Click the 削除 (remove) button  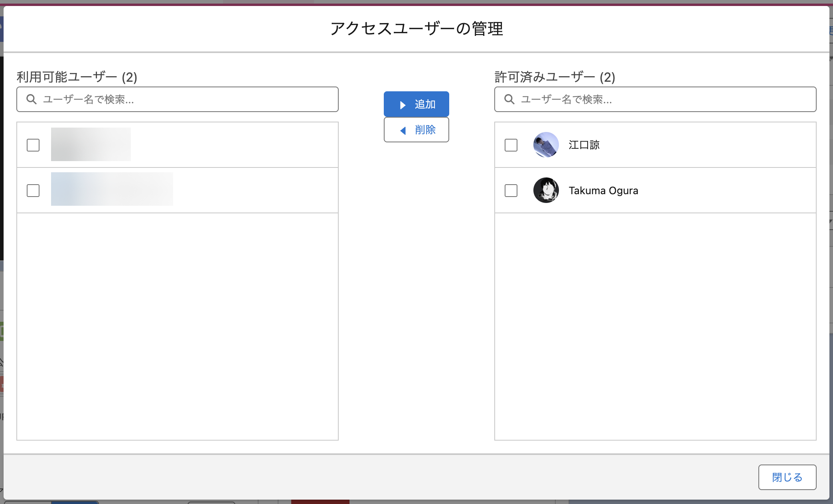tap(416, 130)
